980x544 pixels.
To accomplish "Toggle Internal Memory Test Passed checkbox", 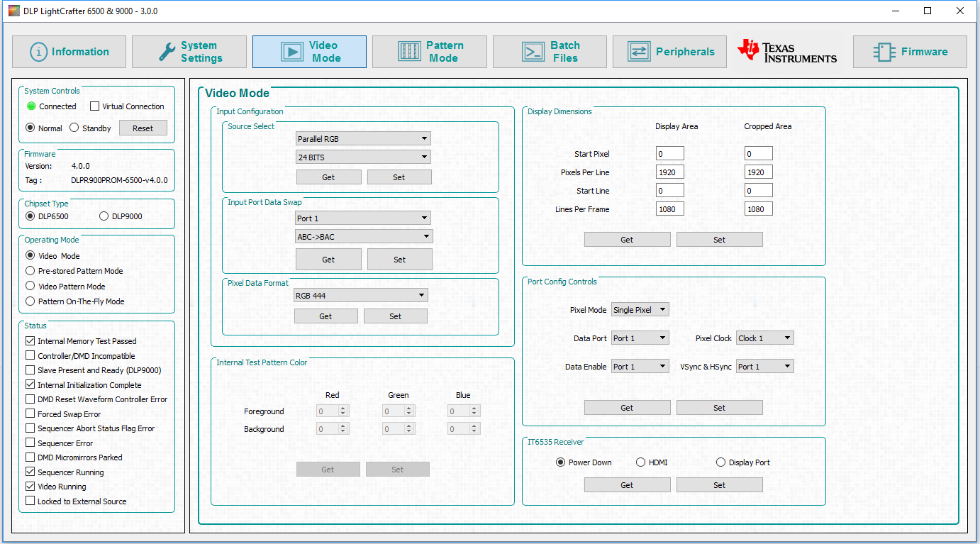I will coord(30,341).
